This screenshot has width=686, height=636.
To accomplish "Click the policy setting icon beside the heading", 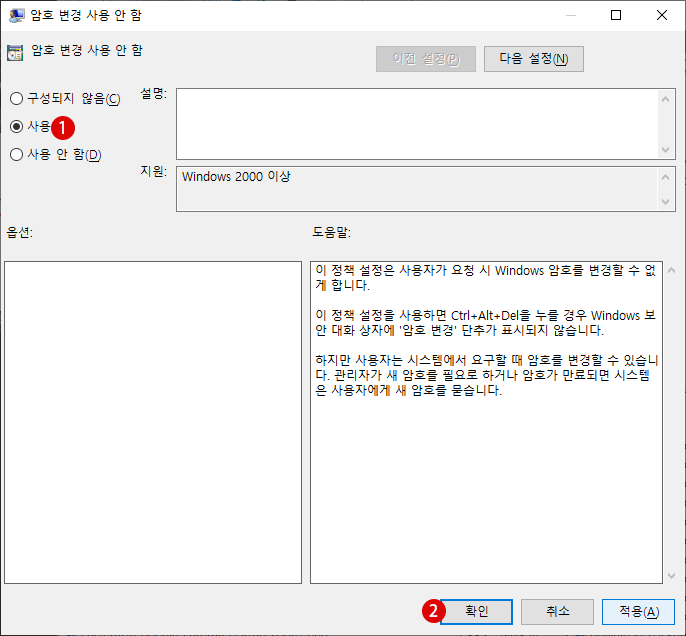I will pos(15,52).
